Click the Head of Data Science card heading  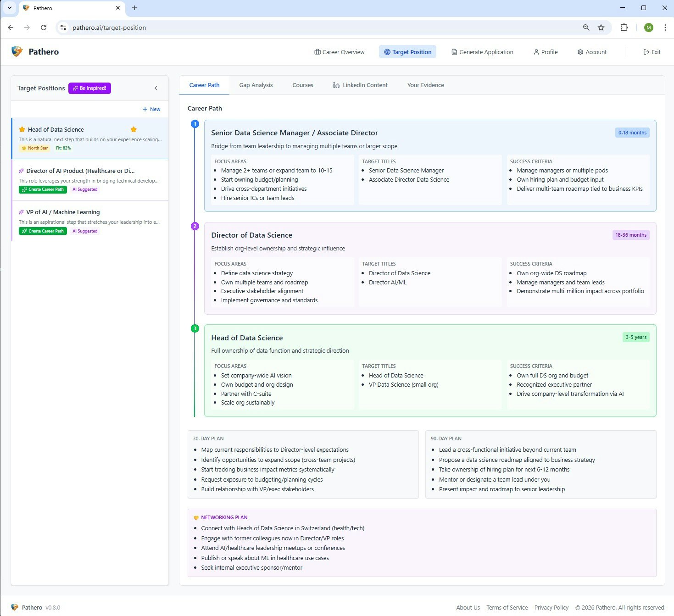247,338
